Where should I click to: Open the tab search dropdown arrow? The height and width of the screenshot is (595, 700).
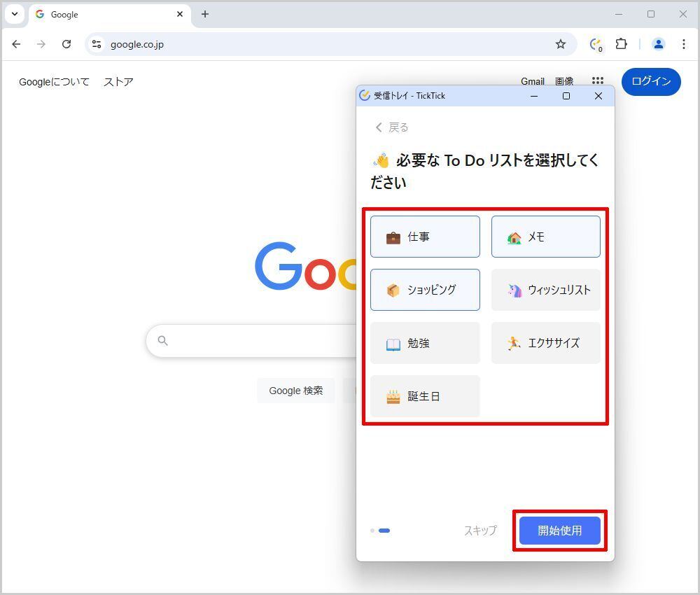[15, 14]
